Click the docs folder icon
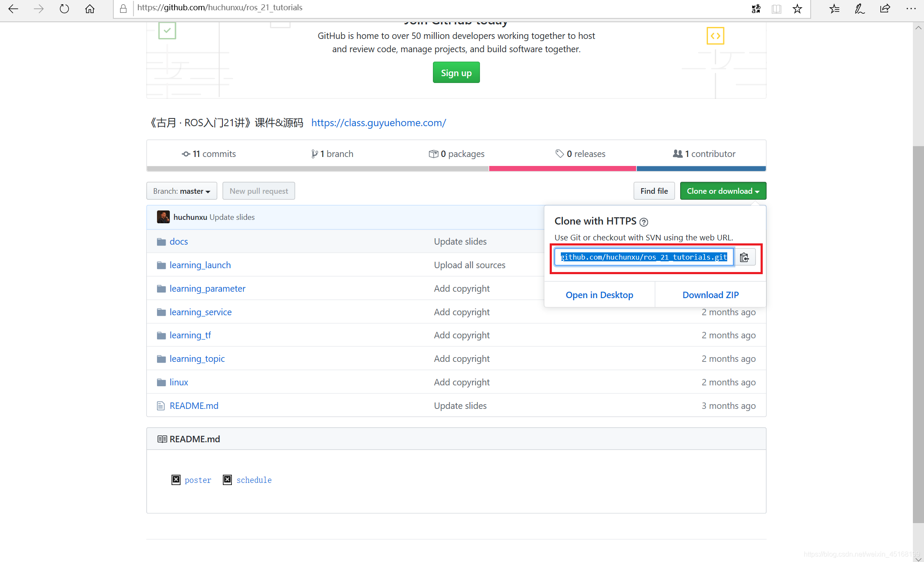Viewport: 924px width, 562px height. pyautogui.click(x=161, y=242)
